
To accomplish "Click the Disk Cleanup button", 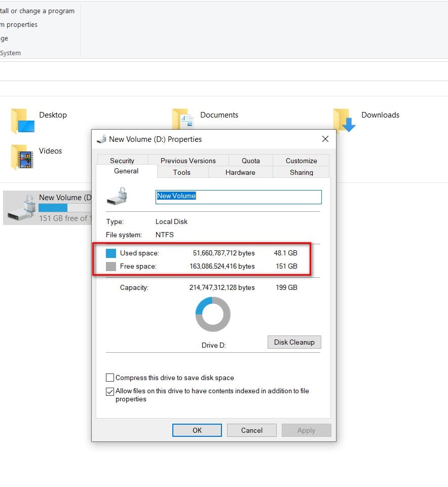I will click(294, 342).
